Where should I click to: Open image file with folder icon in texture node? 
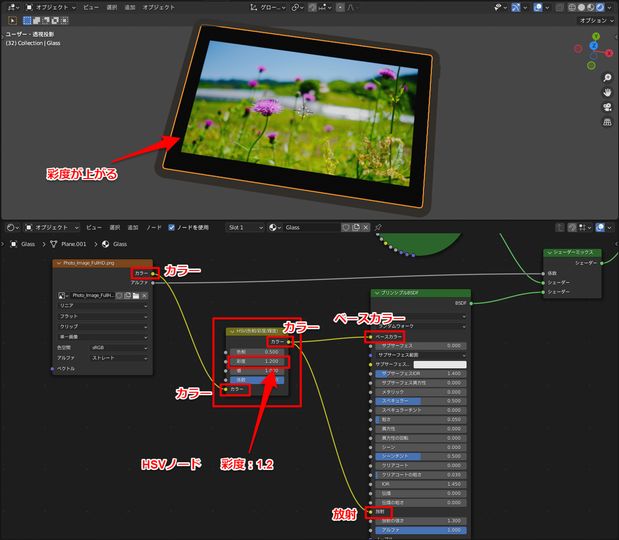(x=136, y=295)
